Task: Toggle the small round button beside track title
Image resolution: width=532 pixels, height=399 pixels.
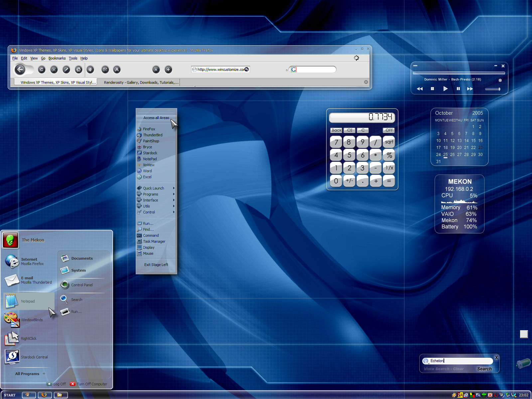Action: point(500,80)
